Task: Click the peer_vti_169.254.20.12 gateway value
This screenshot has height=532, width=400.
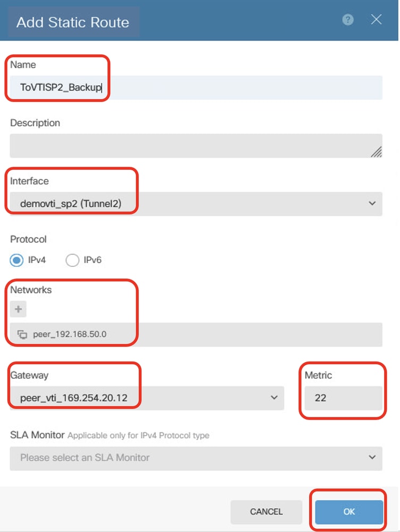Action: click(x=73, y=398)
